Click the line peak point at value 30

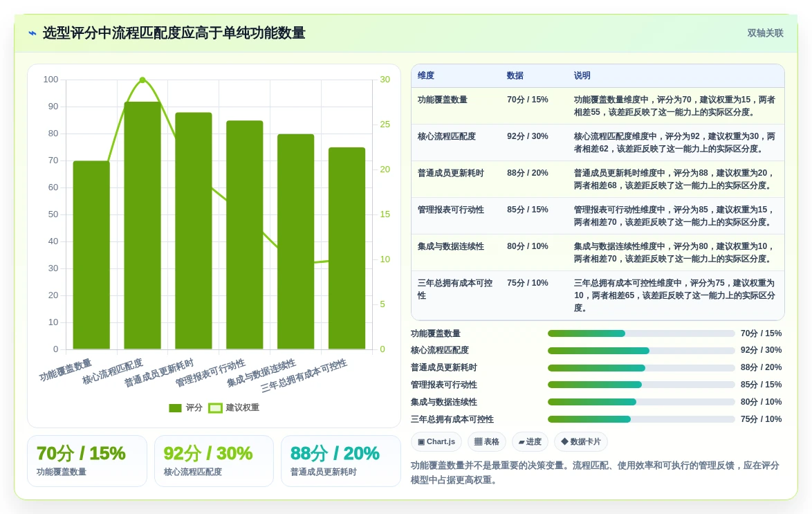[142, 80]
